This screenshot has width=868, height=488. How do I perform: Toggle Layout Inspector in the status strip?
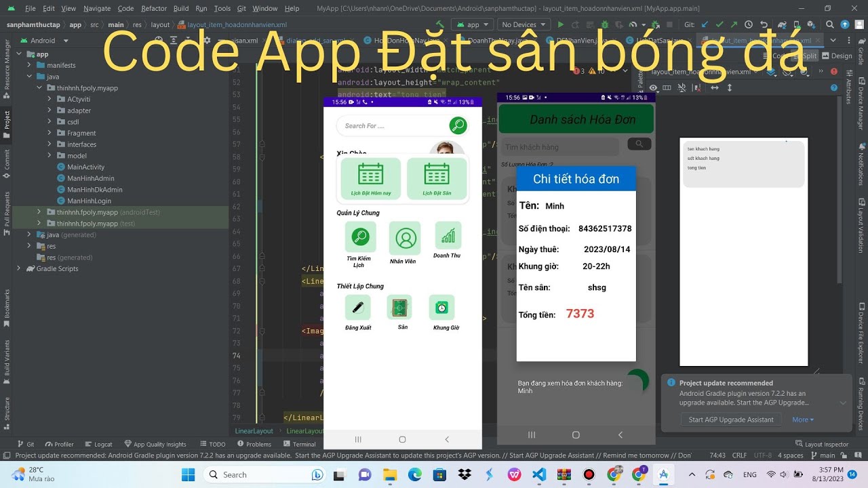tap(821, 445)
